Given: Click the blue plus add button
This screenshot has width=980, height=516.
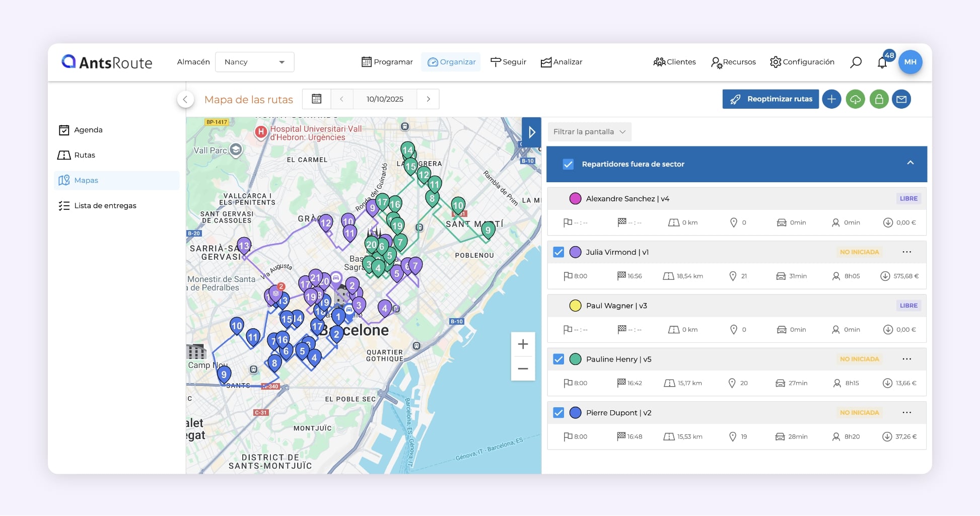Looking at the screenshot, I should 831,99.
